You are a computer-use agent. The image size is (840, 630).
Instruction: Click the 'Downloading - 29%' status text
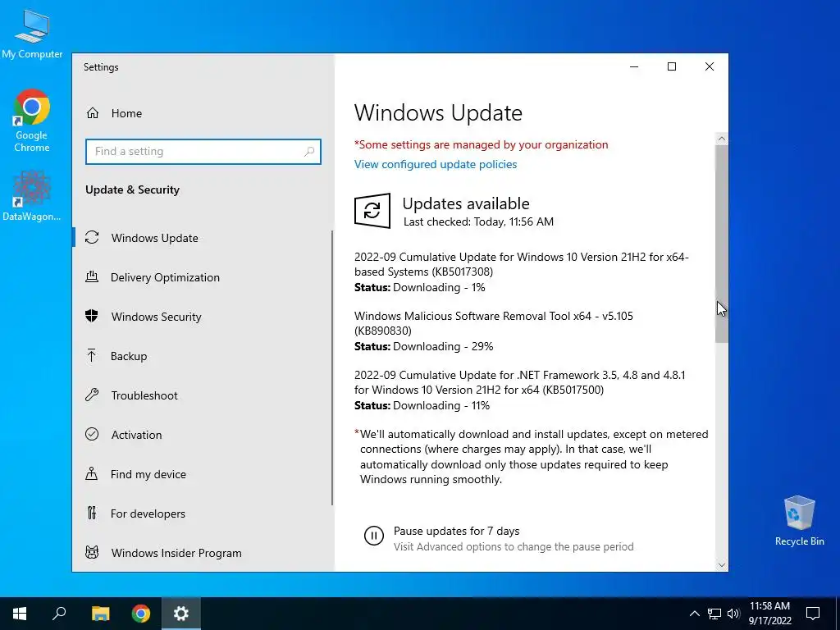click(443, 347)
